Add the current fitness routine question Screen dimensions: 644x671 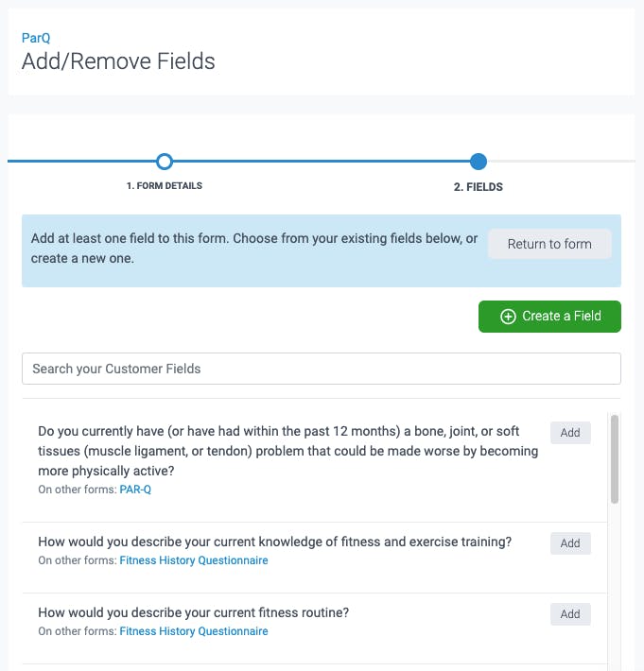click(x=570, y=614)
